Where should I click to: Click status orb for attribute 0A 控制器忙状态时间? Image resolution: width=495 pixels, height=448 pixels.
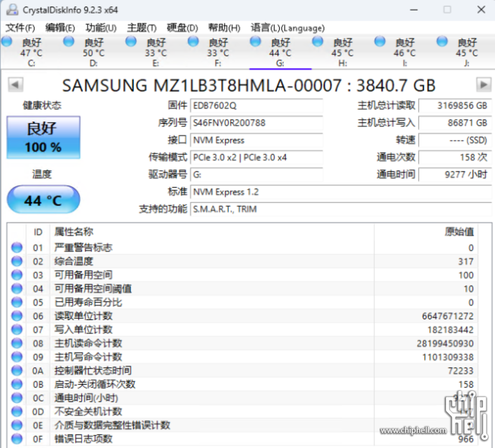(17, 371)
